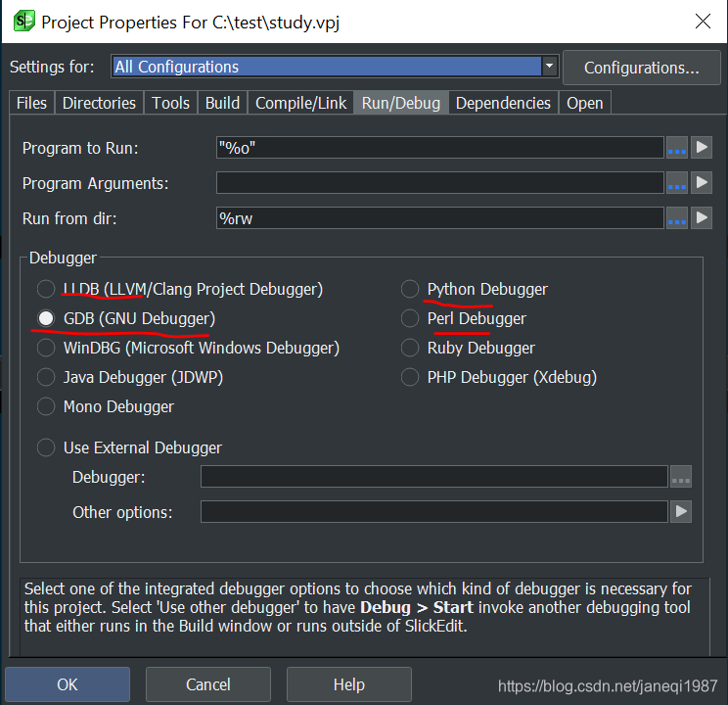The width and height of the screenshot is (728, 705).
Task: Click browse dots for Run from dir
Action: [677, 218]
